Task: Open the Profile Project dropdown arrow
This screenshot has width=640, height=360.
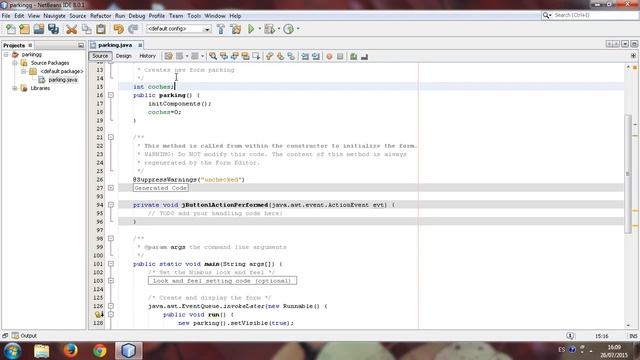Action: coord(298,29)
